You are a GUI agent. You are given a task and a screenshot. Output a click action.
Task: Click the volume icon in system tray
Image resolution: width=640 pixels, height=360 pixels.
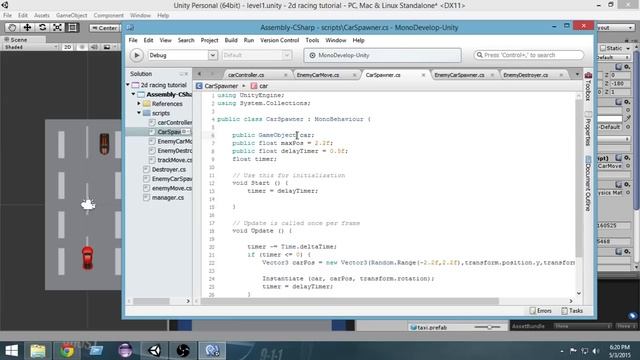click(x=596, y=351)
